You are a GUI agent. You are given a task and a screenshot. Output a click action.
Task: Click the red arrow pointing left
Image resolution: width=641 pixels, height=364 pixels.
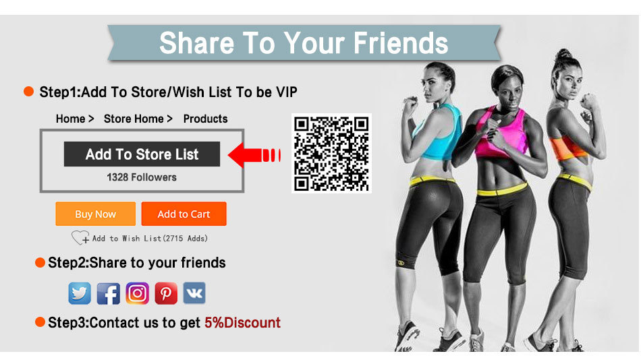[x=254, y=155]
